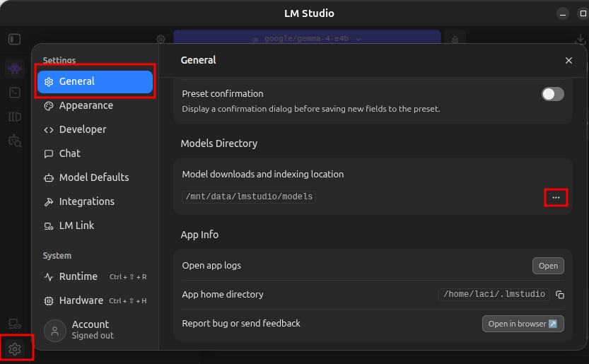Expand the google/gemma-4-e4b model selector
589x364 pixels.
[x=307, y=39]
